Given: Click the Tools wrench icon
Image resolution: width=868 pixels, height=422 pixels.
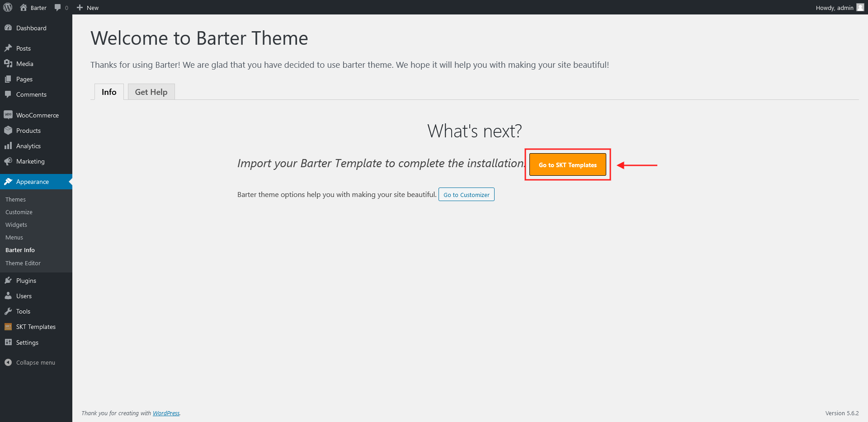Looking at the screenshot, I should (8, 311).
